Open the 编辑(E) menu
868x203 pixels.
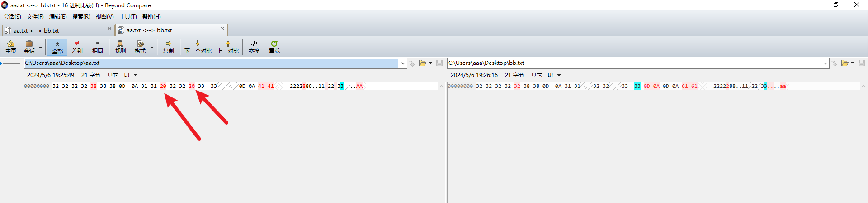[58, 17]
